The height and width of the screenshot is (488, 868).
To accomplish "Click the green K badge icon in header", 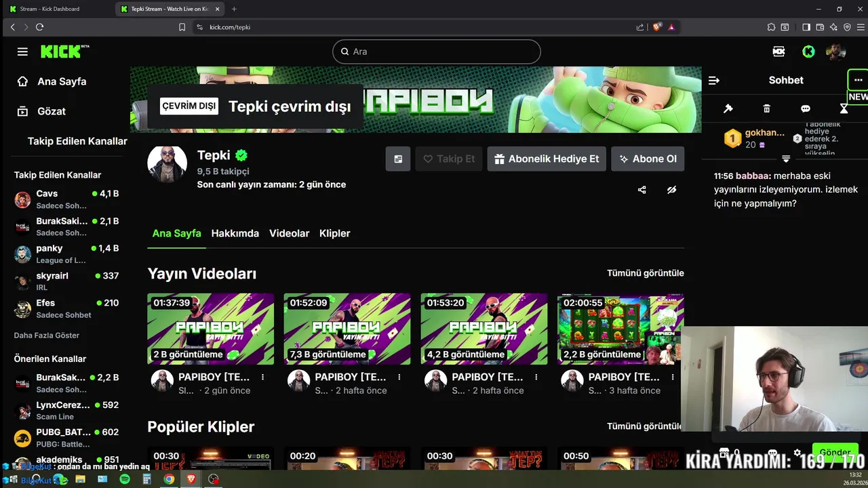I will pyautogui.click(x=808, y=52).
